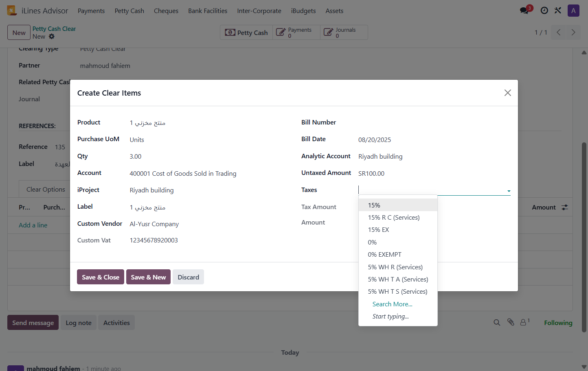Select the 15% R C (Services) tax

coord(398,218)
